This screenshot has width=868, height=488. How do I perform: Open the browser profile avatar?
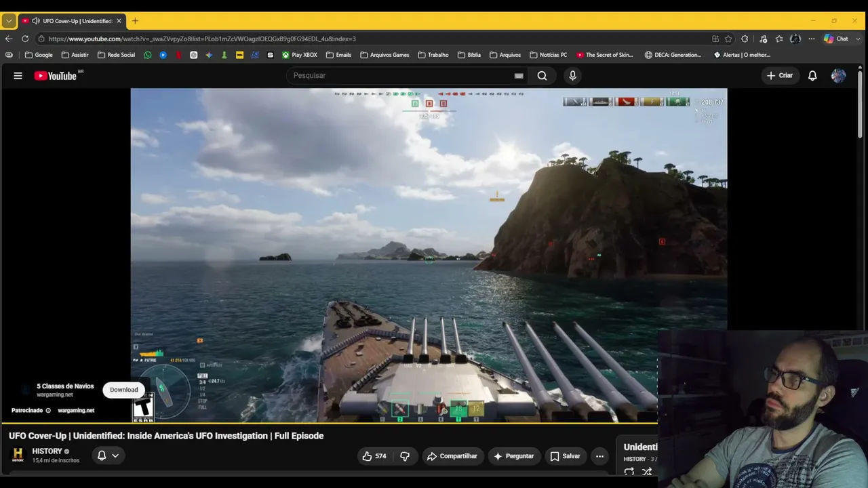click(x=795, y=39)
